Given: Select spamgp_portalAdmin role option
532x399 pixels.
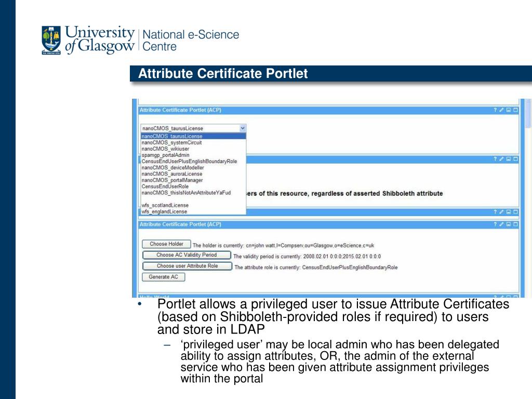Looking at the screenshot, I should click(193, 155).
